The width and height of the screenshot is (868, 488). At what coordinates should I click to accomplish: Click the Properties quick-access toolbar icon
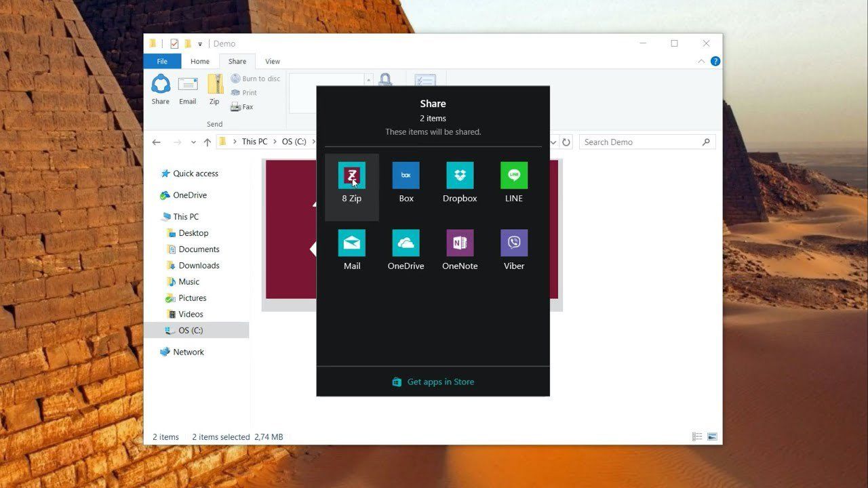[174, 43]
